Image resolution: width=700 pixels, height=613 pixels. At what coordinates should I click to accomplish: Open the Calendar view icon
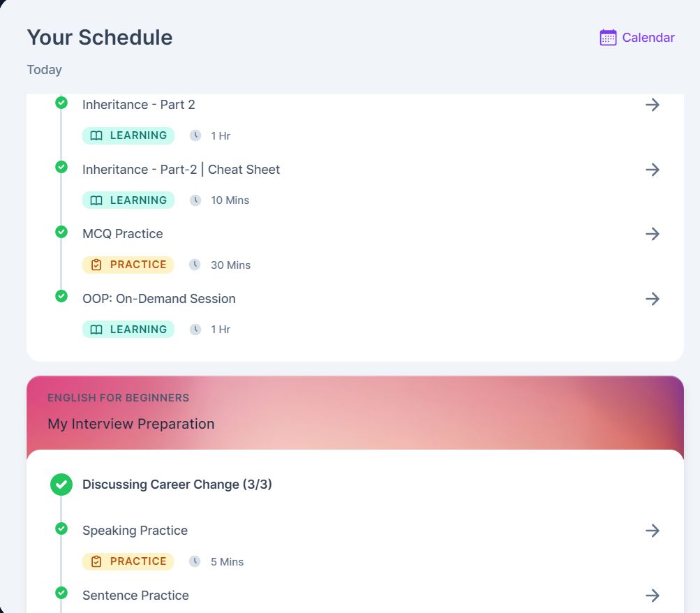click(608, 38)
